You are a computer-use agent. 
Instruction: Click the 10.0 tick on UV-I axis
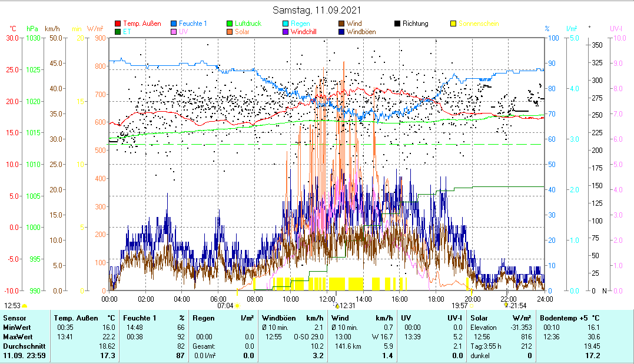point(619,38)
